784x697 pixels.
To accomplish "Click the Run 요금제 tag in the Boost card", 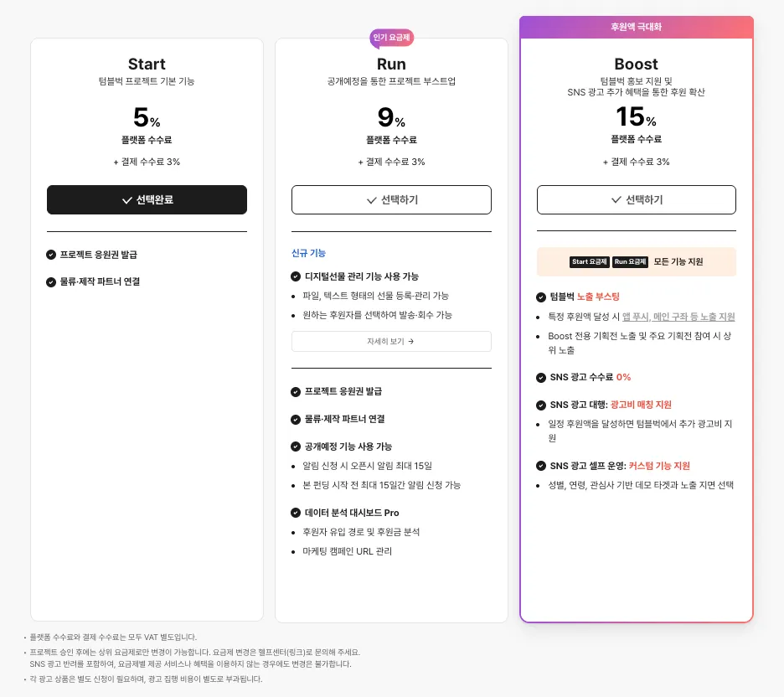I will click(x=630, y=262).
